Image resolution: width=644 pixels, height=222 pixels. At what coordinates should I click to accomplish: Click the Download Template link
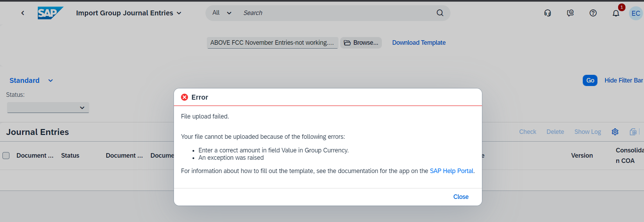point(419,43)
